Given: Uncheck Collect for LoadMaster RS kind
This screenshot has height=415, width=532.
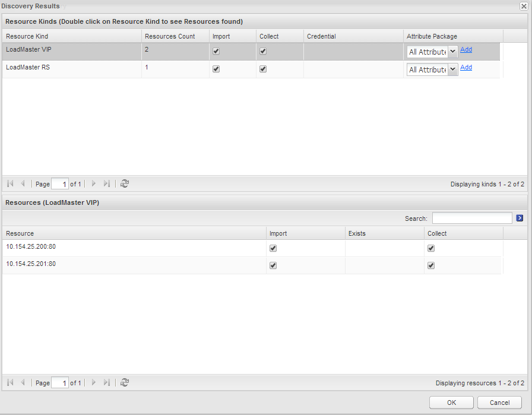Looking at the screenshot, I should [263, 69].
